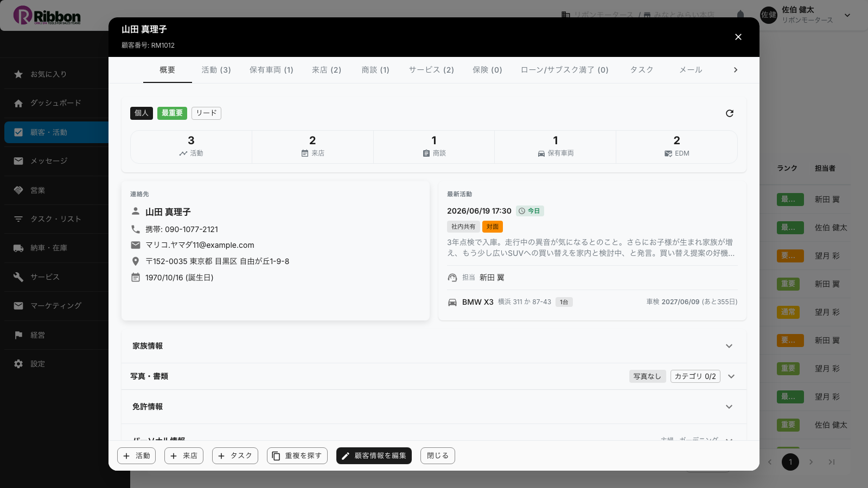Switch to 保有車両 (1) tab
The image size is (868, 488).
click(271, 70)
